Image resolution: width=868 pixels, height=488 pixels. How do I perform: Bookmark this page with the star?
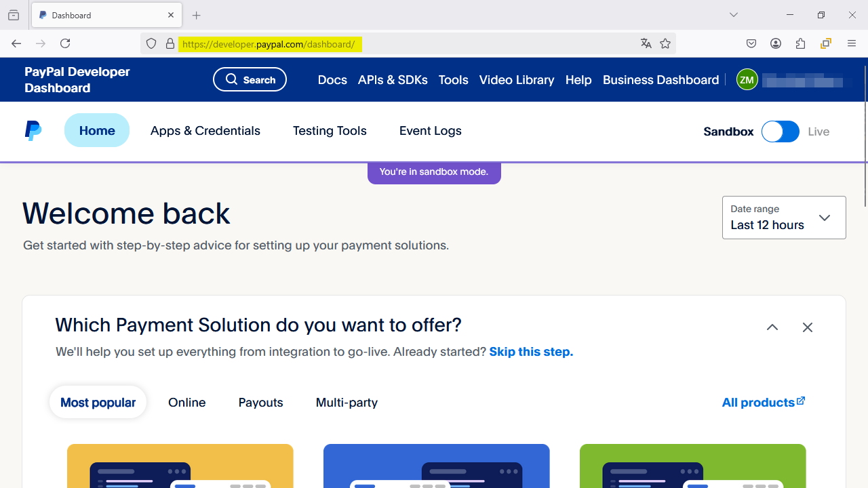coord(665,43)
